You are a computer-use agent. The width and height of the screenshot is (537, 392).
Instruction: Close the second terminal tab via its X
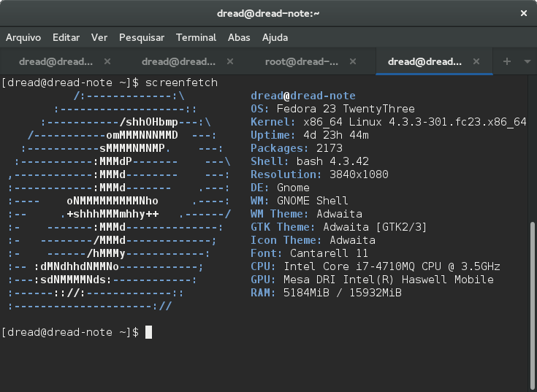(230, 62)
